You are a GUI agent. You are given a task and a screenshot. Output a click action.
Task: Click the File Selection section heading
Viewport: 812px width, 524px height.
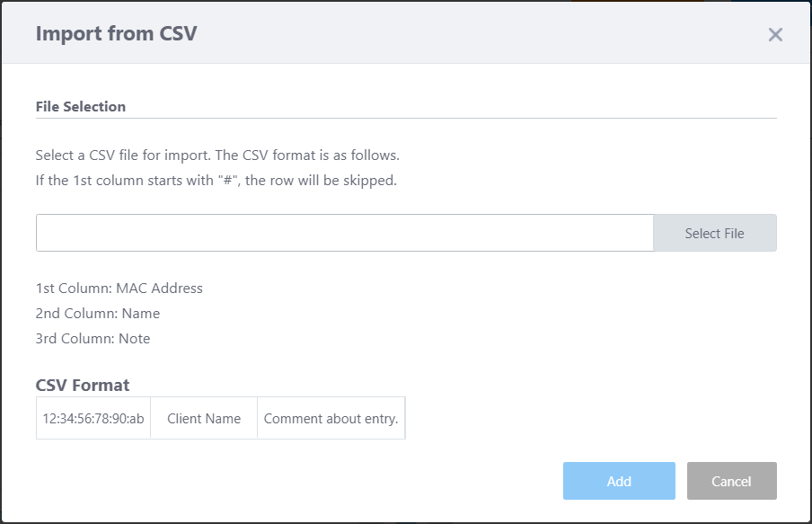(81, 106)
